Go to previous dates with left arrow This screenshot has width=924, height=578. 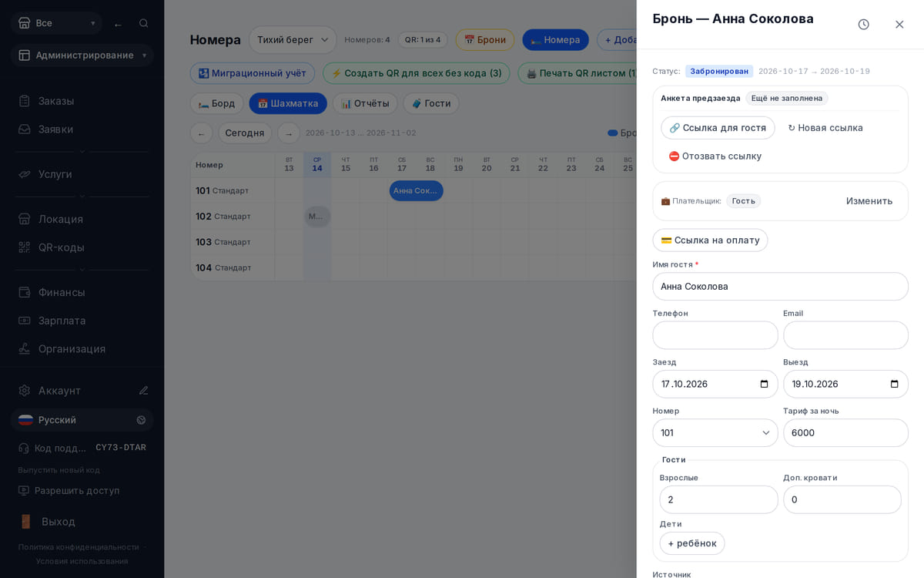click(202, 133)
